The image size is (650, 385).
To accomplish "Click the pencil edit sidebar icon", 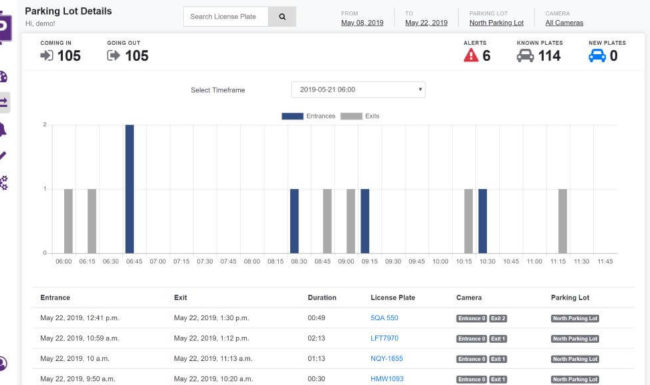I will [3, 156].
